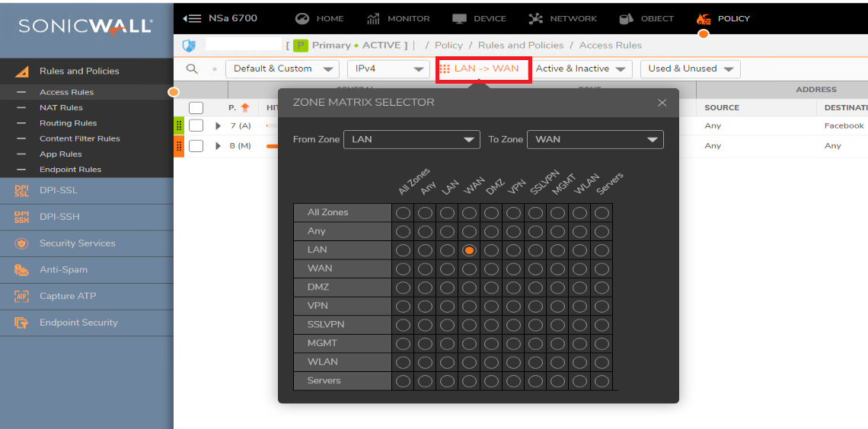Expand rule 7 (A) row arrow
Image resolution: width=868 pixels, height=429 pixels.
pyautogui.click(x=219, y=126)
